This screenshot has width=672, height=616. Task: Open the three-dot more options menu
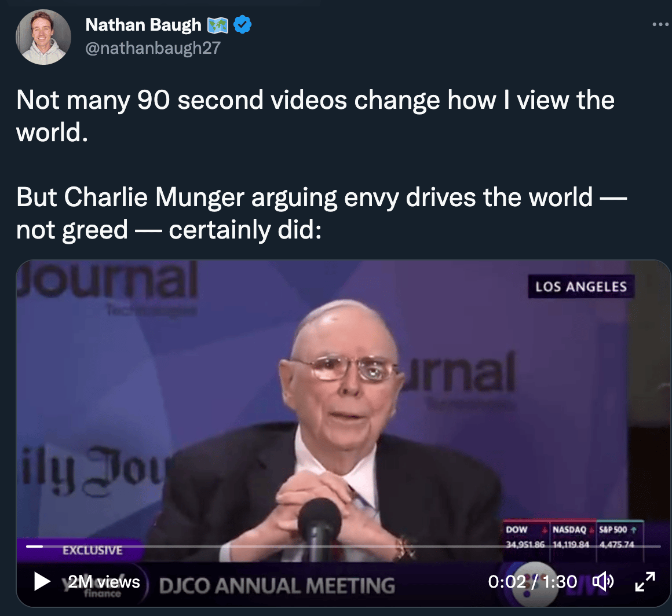point(660,25)
